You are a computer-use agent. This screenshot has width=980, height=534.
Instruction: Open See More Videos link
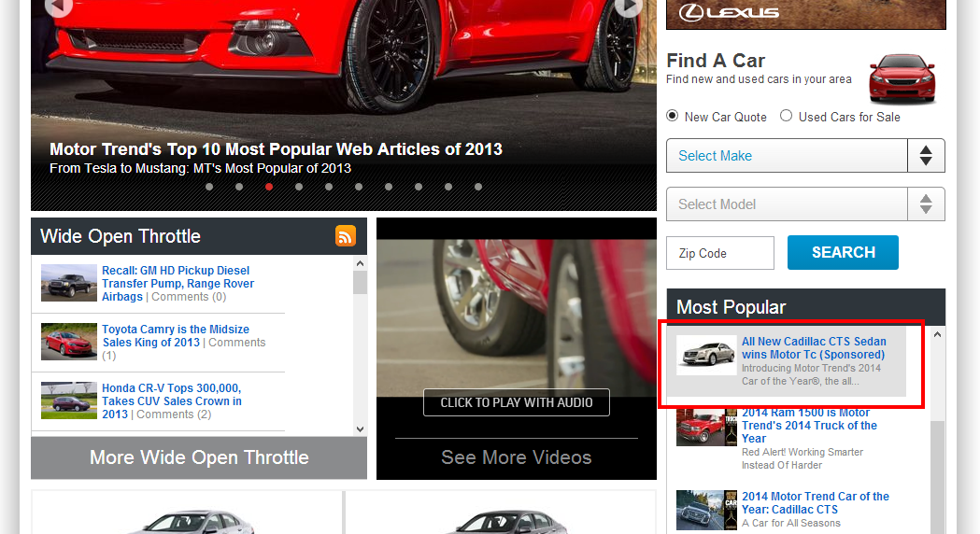tap(517, 457)
